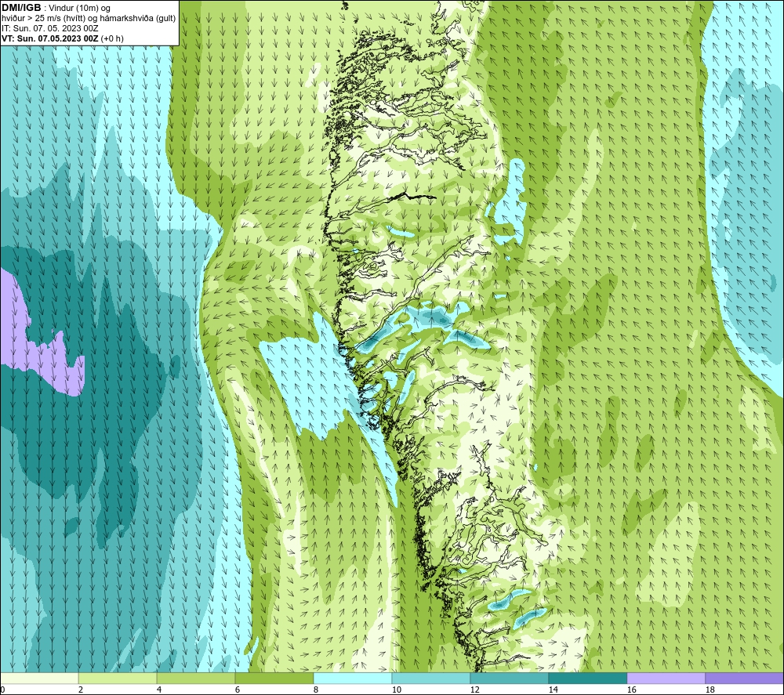This screenshot has height=695, width=784.
Task: Click the 'VT: Sun. 07.05.2023 00Z' line
Action: click(x=50, y=38)
